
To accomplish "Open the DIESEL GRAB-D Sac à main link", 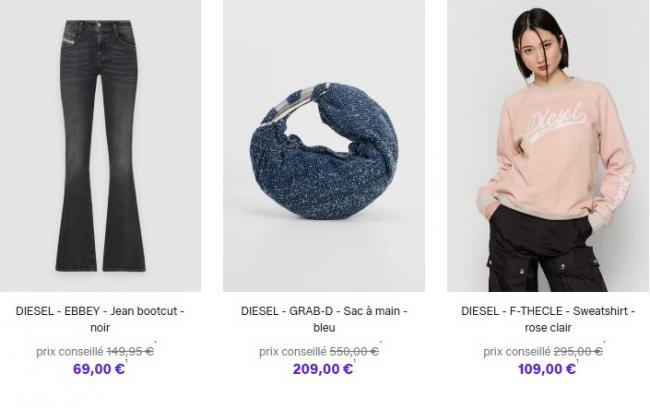I will [324, 319].
